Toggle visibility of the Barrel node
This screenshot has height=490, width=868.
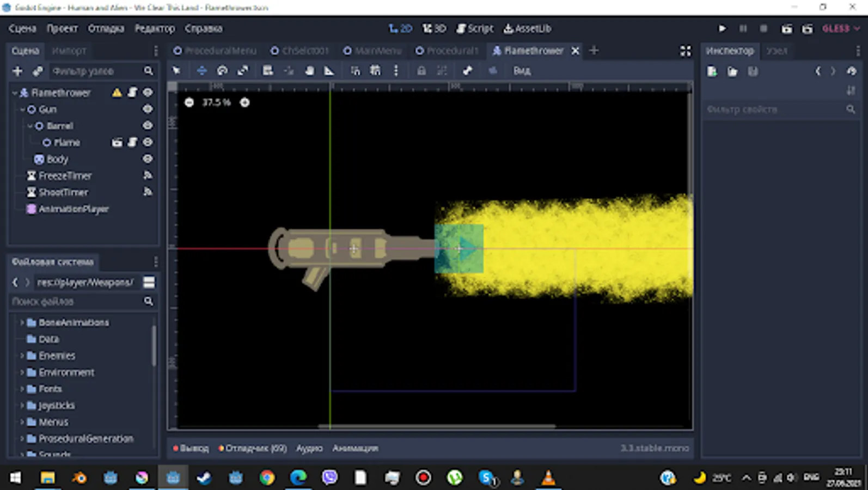148,126
